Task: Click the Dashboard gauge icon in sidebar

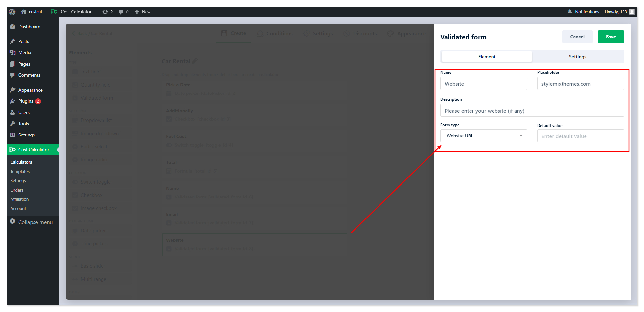Action: coord(12,27)
